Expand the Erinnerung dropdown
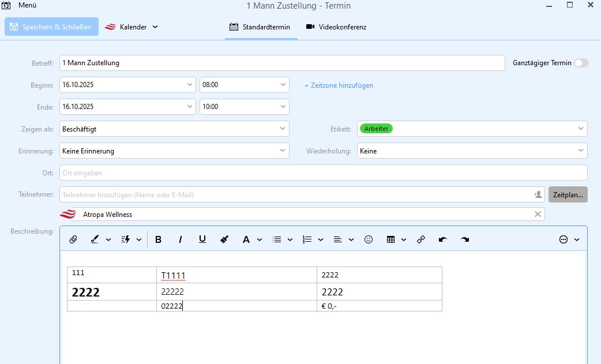 coord(174,151)
